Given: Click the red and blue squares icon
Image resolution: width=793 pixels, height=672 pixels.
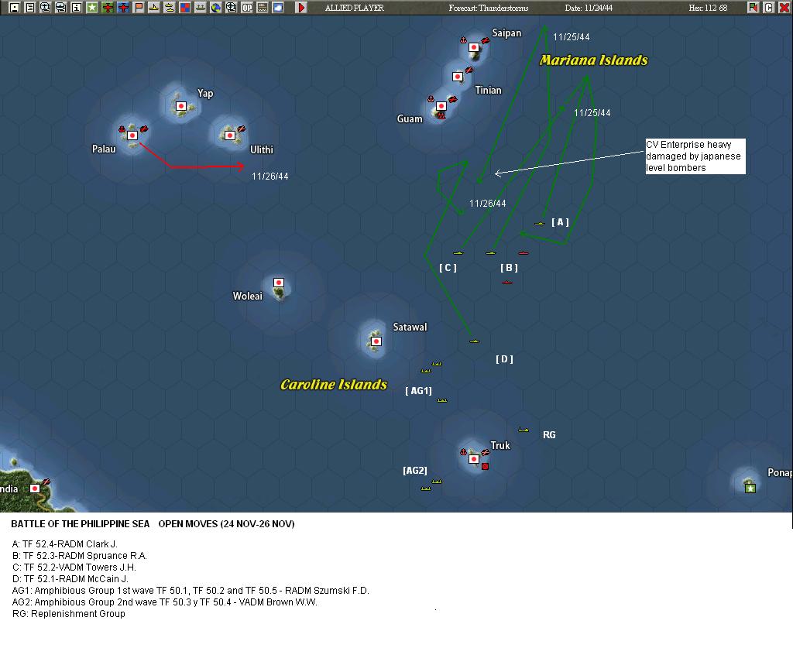Looking at the screenshot, I should [185, 8].
